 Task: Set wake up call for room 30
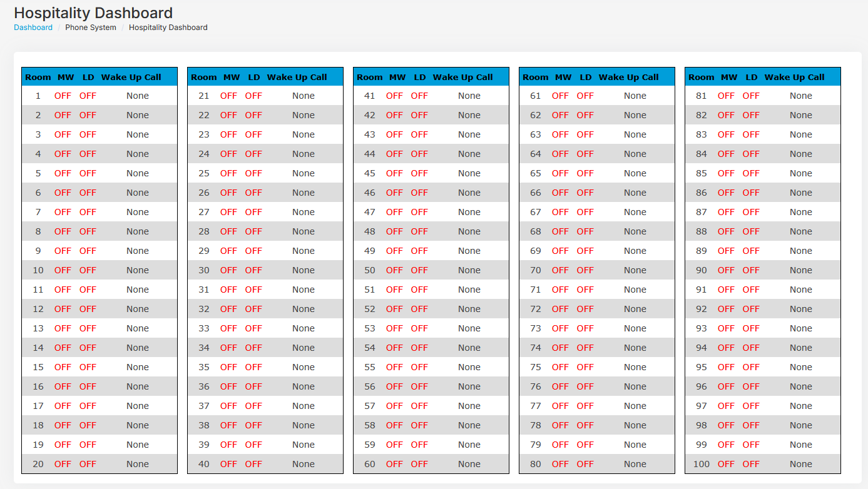(303, 270)
